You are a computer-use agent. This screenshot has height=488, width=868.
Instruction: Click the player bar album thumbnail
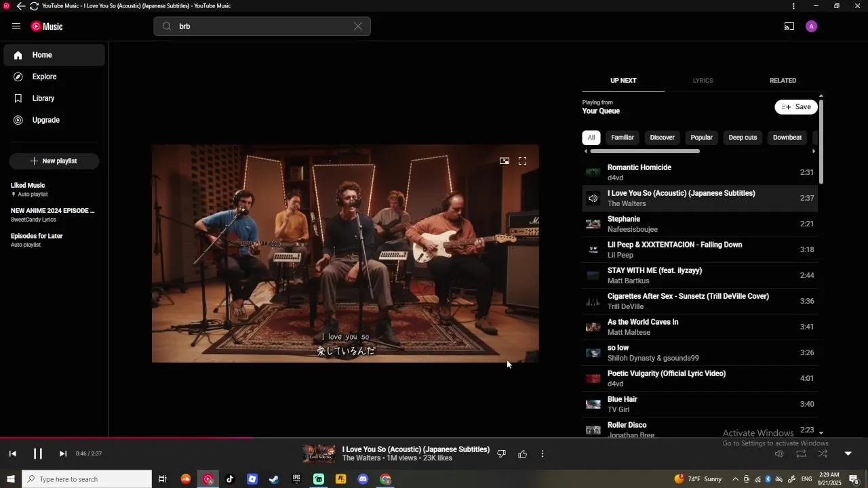click(x=319, y=454)
